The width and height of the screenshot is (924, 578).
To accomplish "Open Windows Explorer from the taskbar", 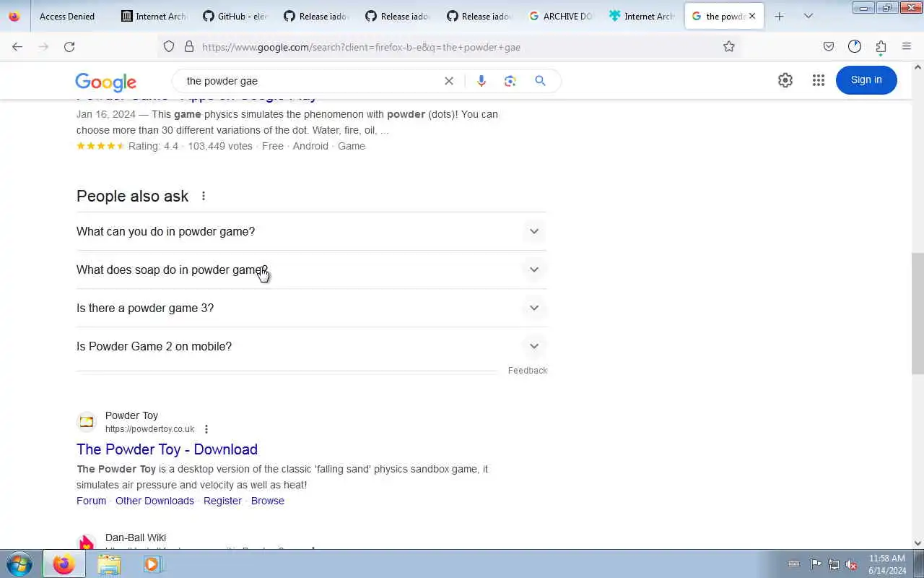I will click(109, 564).
